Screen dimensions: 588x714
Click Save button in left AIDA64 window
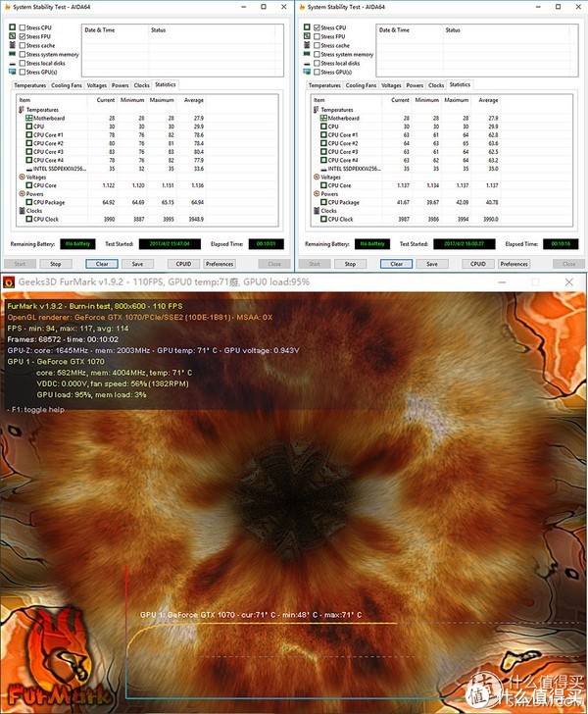[137, 264]
